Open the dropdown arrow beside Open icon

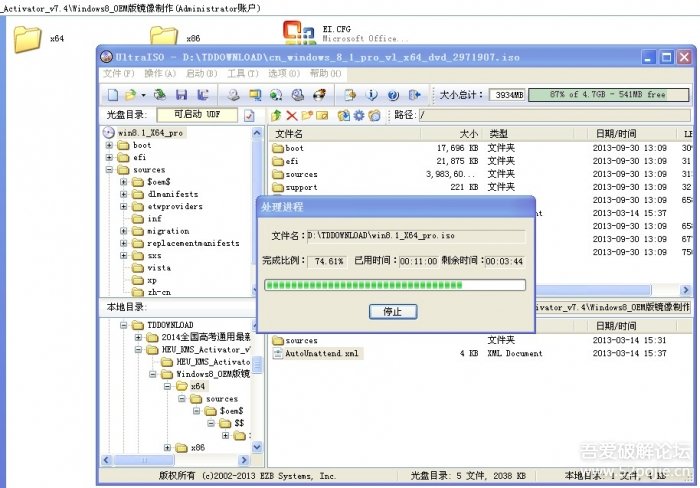143,95
